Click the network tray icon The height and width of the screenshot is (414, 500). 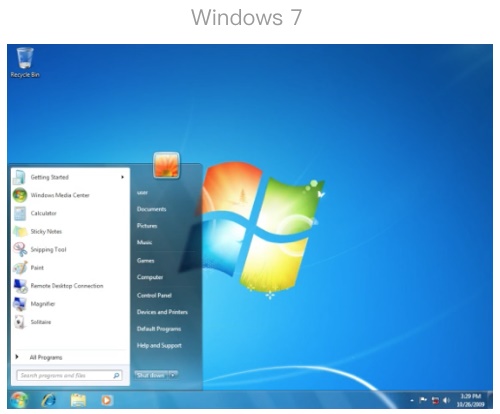(x=435, y=400)
